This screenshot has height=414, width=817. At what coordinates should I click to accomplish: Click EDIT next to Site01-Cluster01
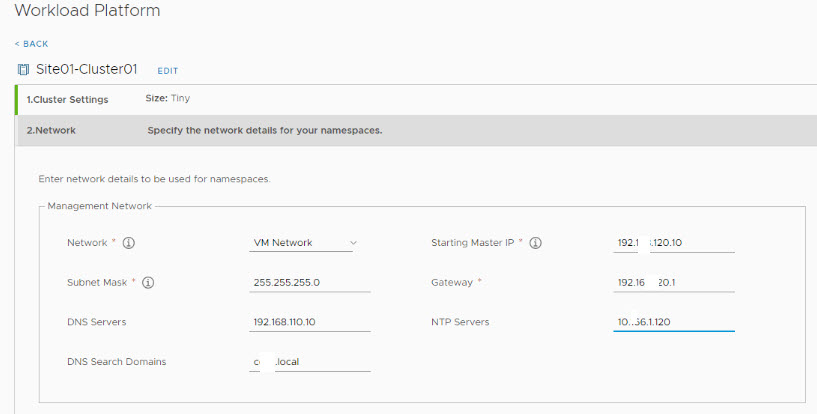click(167, 71)
